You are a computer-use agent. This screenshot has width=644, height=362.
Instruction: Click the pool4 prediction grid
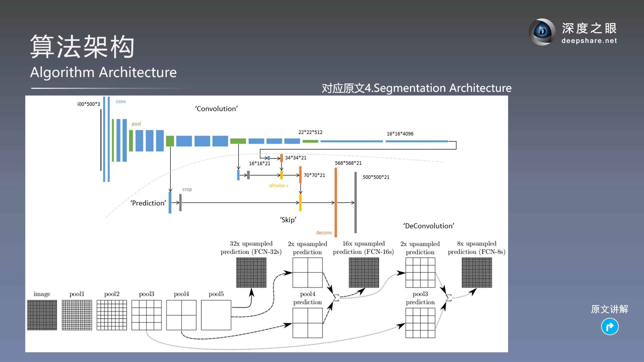[x=307, y=323]
